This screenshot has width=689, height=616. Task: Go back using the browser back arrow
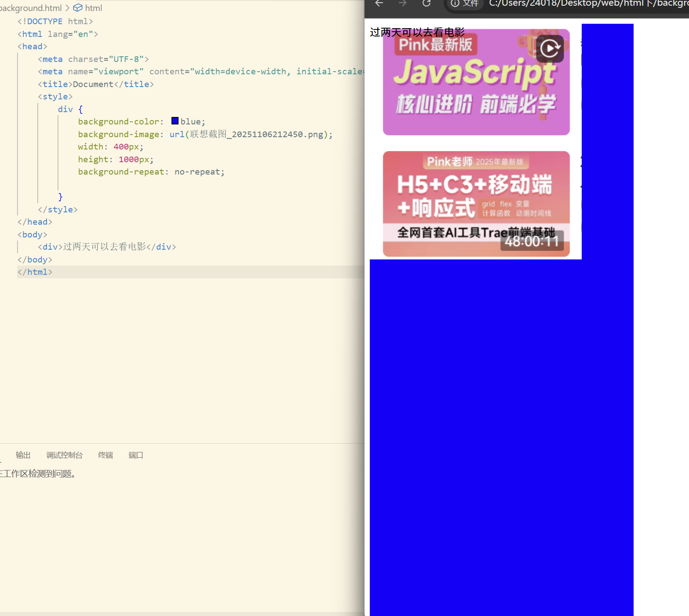[x=379, y=3]
